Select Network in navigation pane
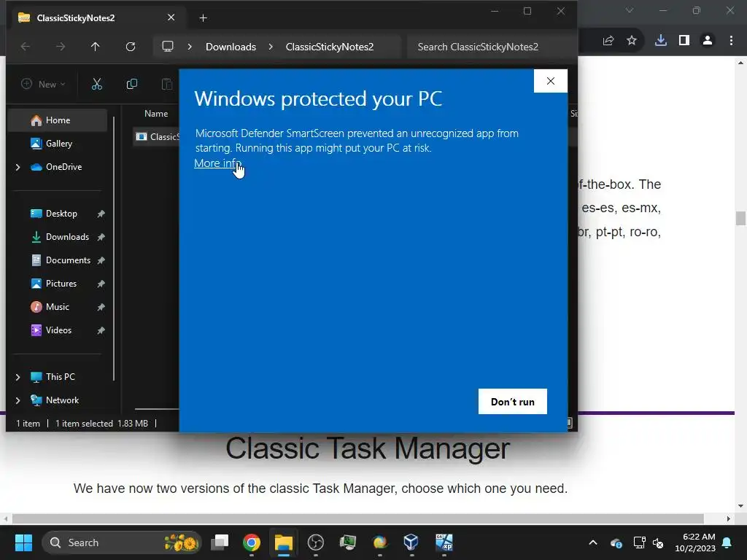 [x=62, y=400]
